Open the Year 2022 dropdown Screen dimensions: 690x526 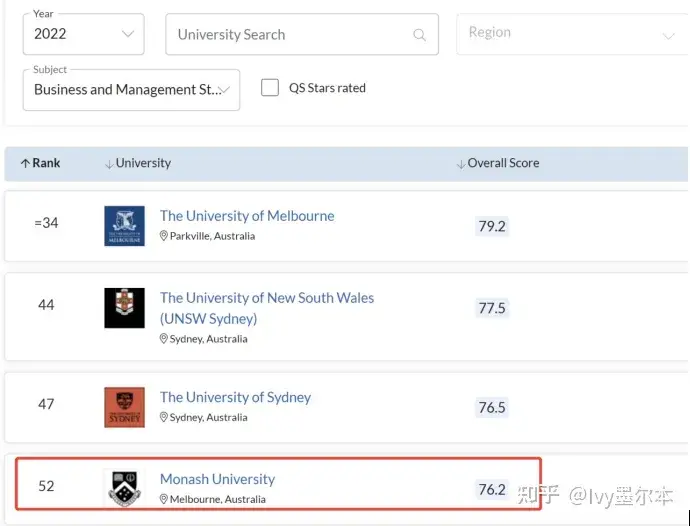(84, 34)
